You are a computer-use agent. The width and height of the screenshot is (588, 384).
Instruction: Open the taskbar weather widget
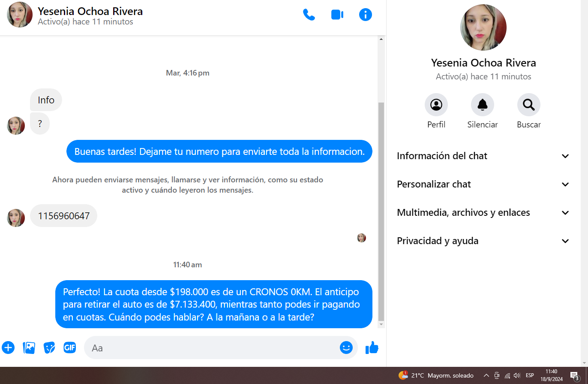(x=436, y=375)
